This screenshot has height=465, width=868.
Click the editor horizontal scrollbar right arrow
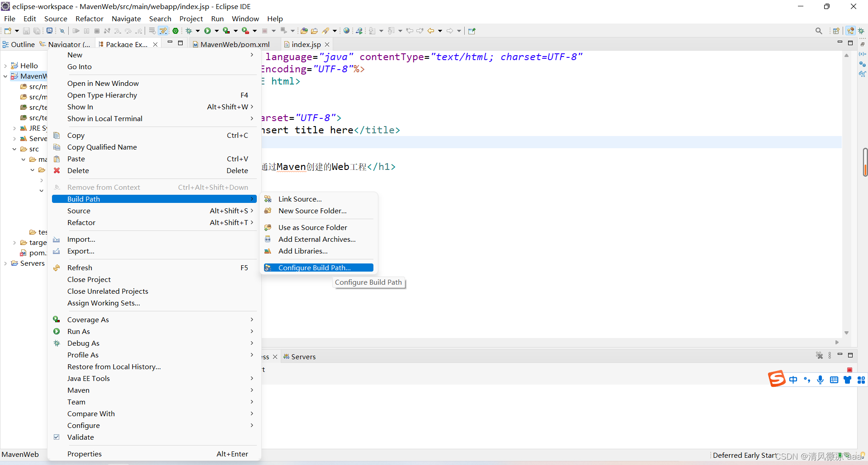(x=837, y=342)
